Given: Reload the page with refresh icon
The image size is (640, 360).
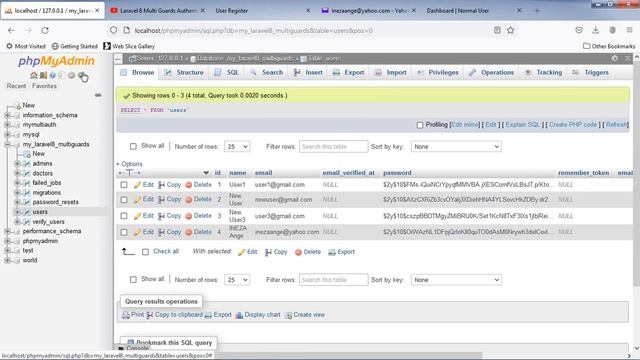Looking at the screenshot, I should click(45, 30).
